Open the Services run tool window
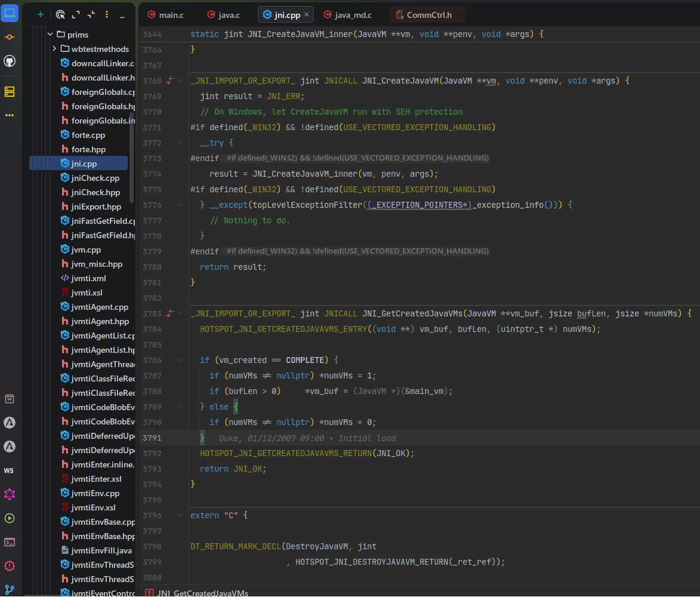 click(10, 518)
